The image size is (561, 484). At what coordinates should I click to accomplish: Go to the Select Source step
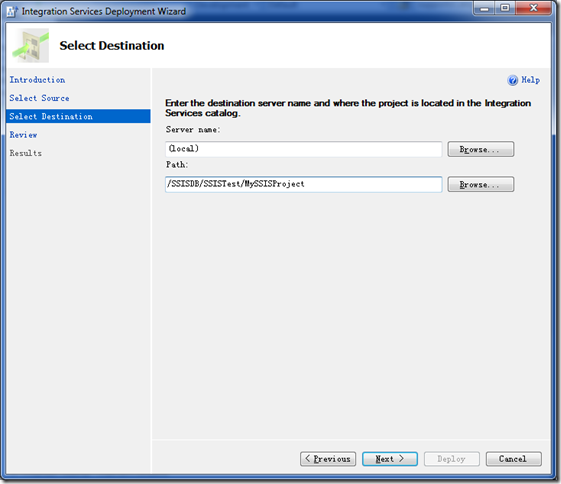[x=39, y=98]
